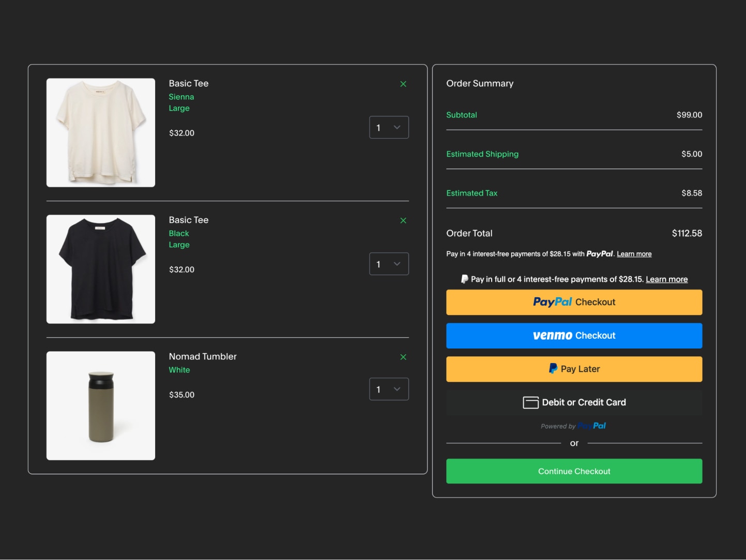Choose the Pay Later option

tap(574, 369)
